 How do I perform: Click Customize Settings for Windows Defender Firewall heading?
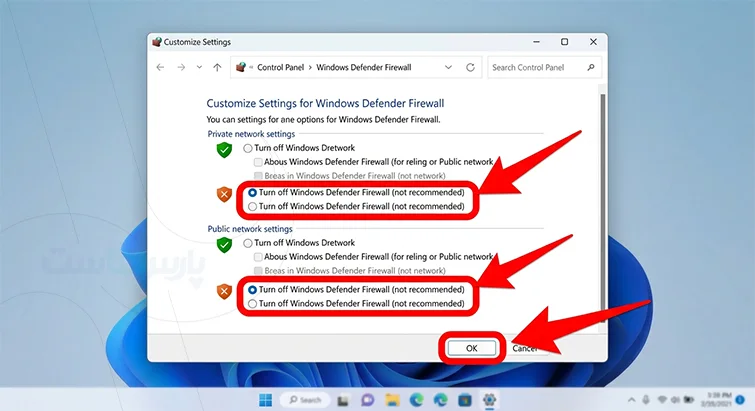click(x=325, y=103)
